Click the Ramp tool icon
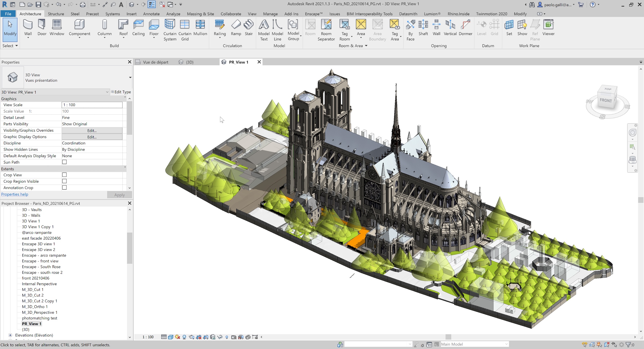 pos(236,25)
